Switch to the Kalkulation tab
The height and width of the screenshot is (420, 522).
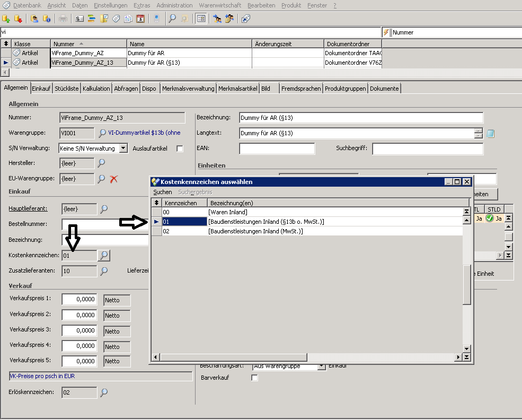(x=96, y=89)
